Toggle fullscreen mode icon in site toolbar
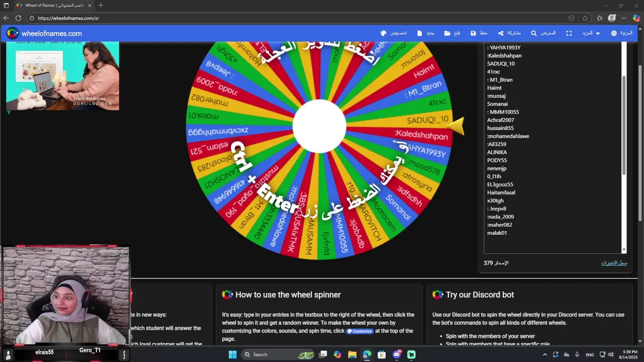 tap(569, 33)
